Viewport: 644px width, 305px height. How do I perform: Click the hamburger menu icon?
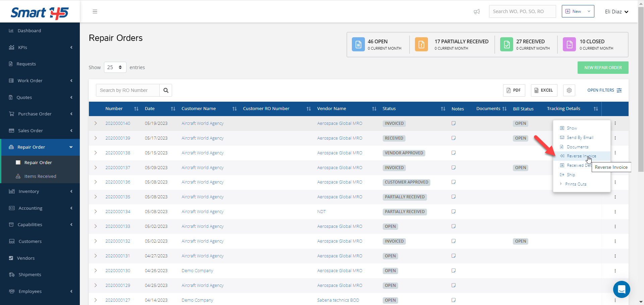pyautogui.click(x=95, y=11)
